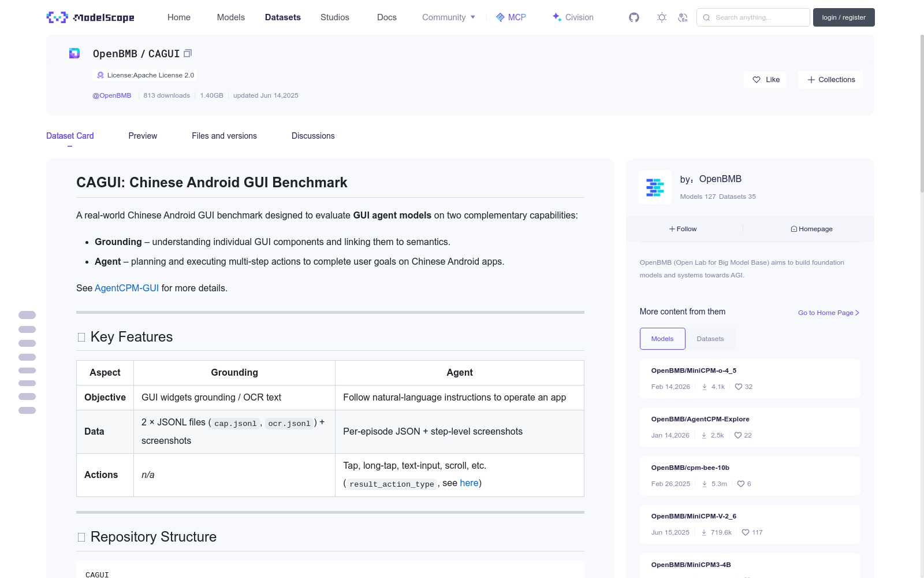Open the MCP section
The image size is (924, 578).
point(511,17)
